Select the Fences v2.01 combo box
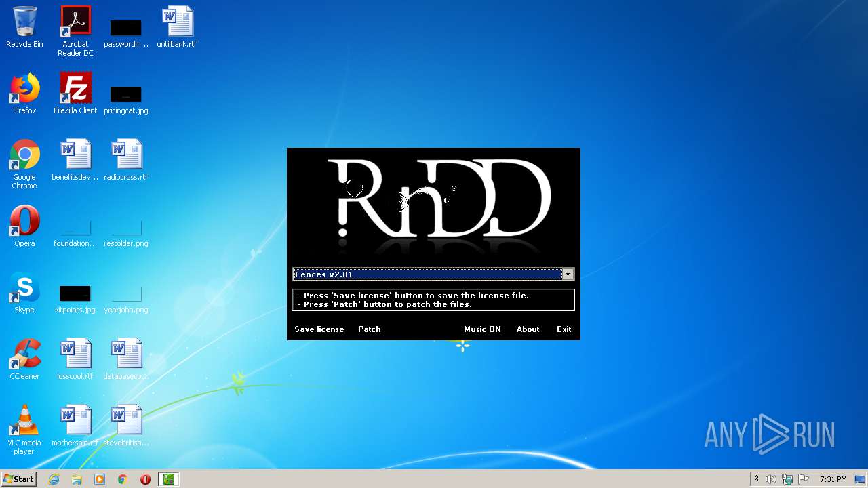The width and height of the screenshot is (868, 488). click(x=433, y=274)
